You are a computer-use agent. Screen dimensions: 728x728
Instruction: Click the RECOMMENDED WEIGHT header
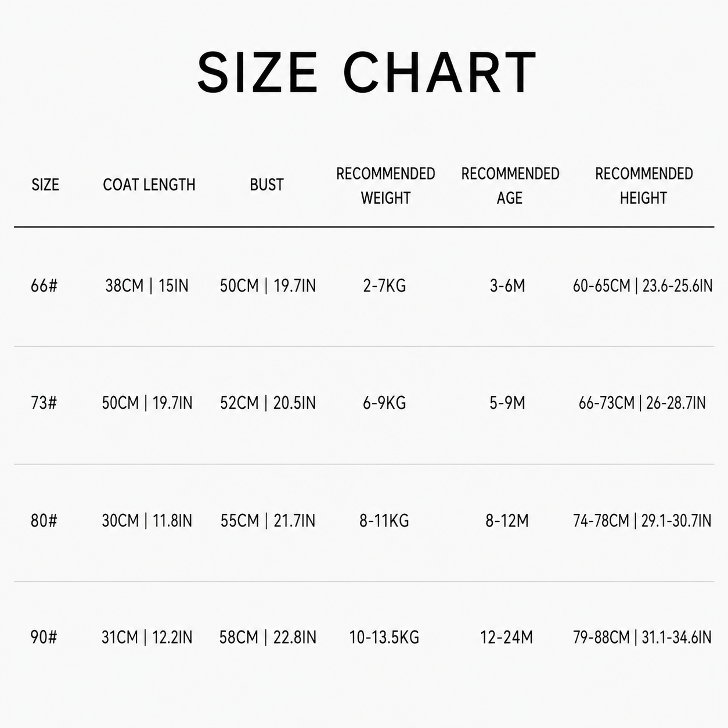pyautogui.click(x=385, y=186)
